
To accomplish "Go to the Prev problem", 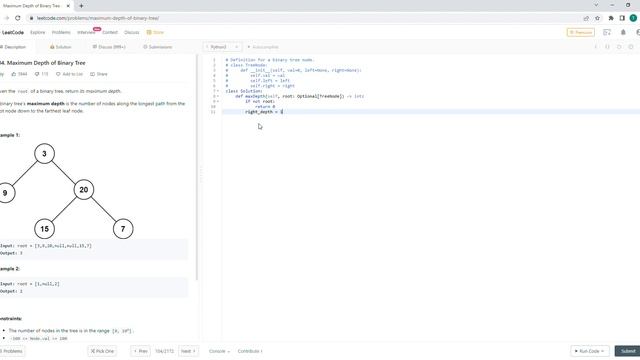I will pyautogui.click(x=140, y=351).
